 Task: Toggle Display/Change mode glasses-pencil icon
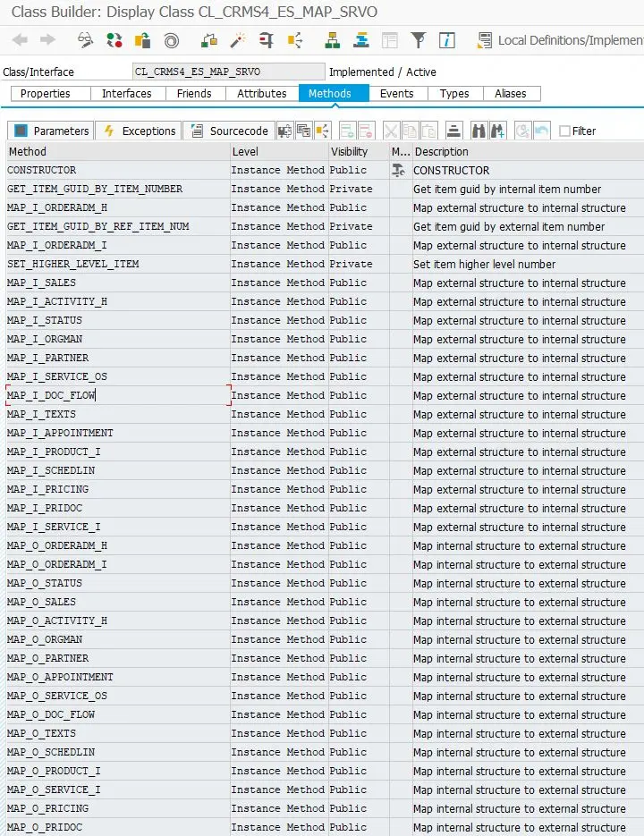[x=85, y=40]
